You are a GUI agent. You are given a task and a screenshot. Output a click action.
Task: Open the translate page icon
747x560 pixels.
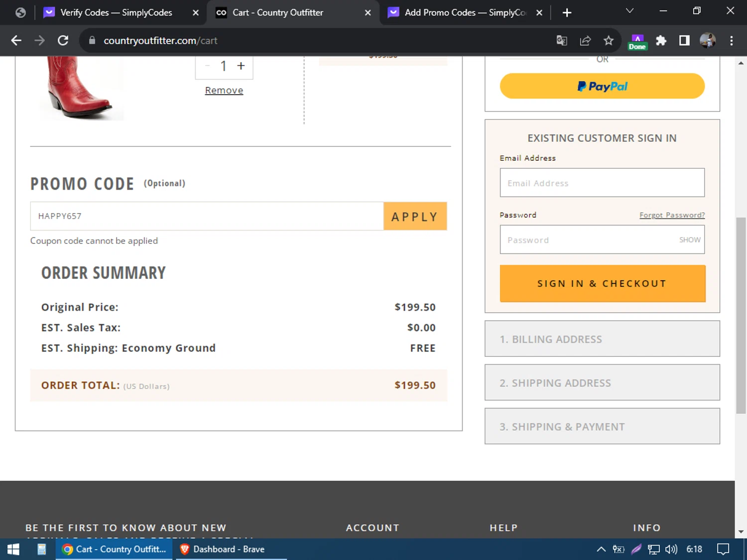(x=562, y=40)
